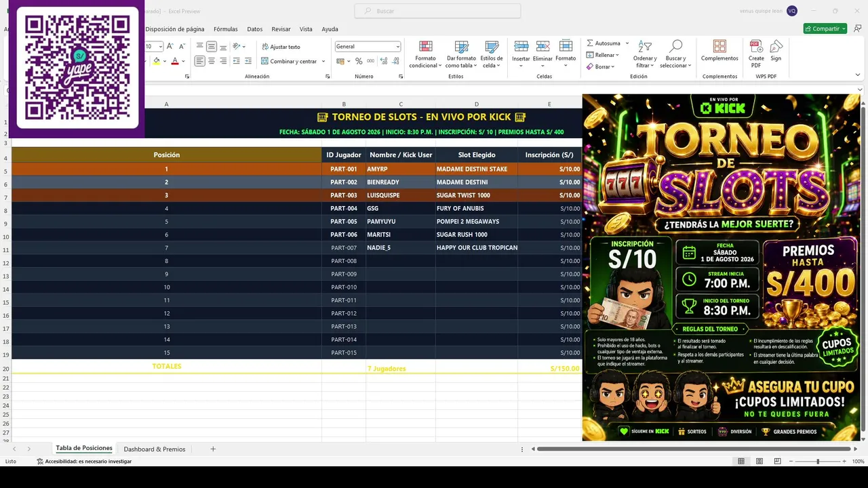Open Ordenar y filtrar menu
The height and width of the screenshot is (488, 868).
(644, 54)
